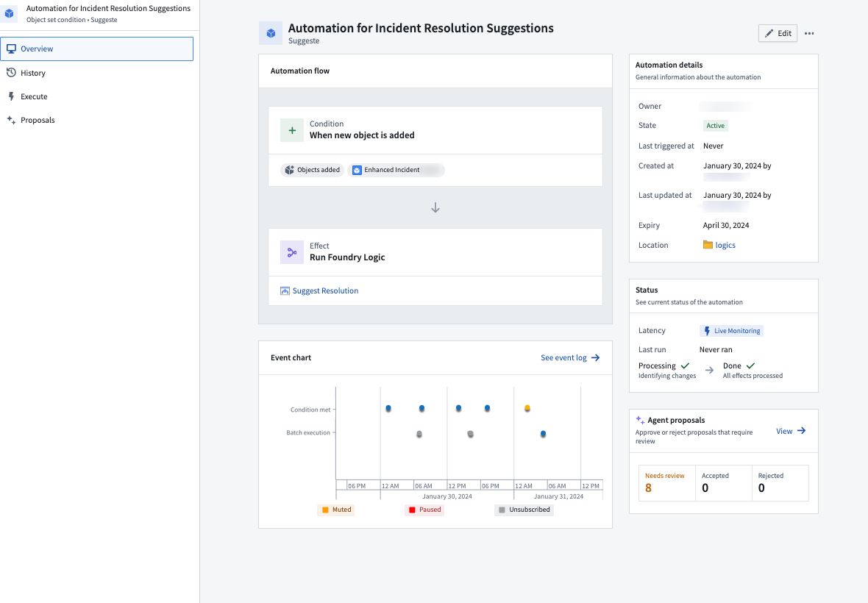Image resolution: width=868 pixels, height=603 pixels.
Task: Click the Never ran last run value
Action: click(x=716, y=349)
